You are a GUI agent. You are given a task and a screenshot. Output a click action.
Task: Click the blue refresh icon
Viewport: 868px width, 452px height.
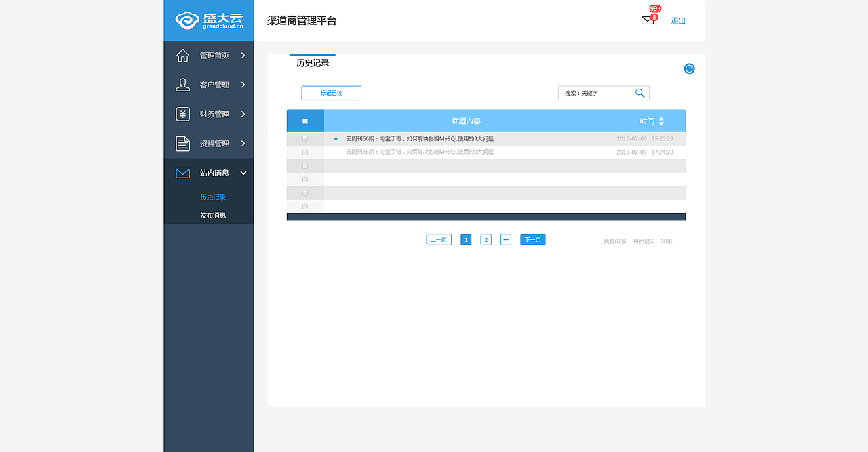689,68
